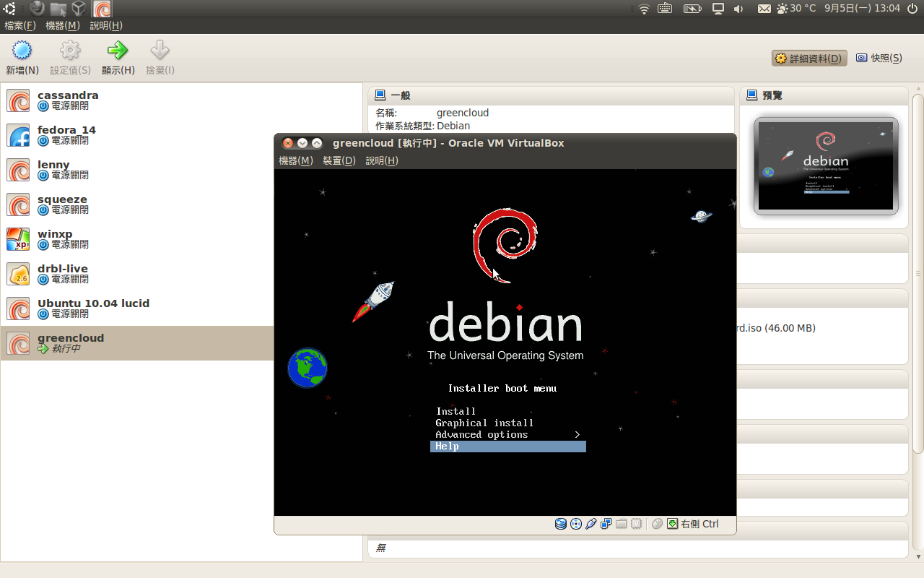Click the Firefox launcher in top panel
Screen dimensions: 924x578
[x=36, y=9]
